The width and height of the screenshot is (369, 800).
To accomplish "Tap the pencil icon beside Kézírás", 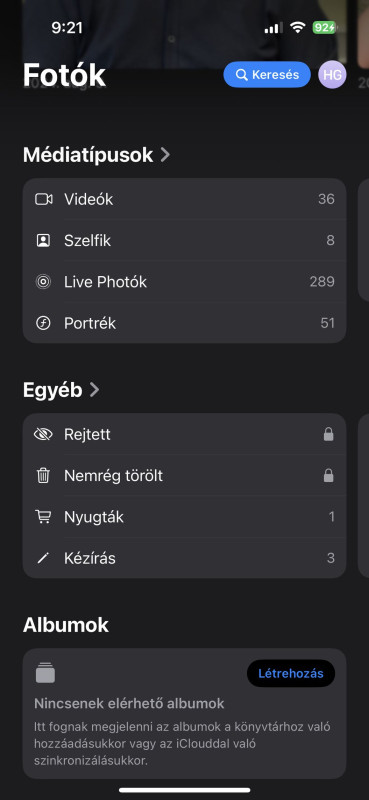I will (x=43, y=558).
